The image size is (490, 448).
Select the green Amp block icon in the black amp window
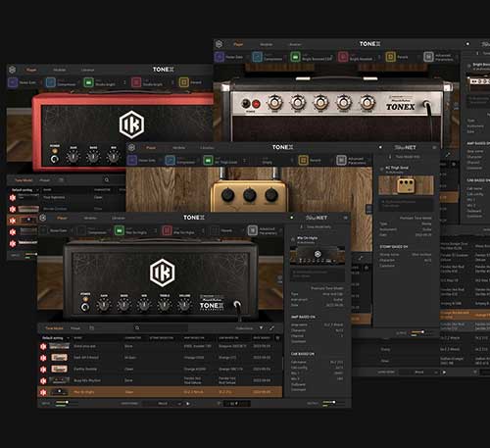point(120,230)
